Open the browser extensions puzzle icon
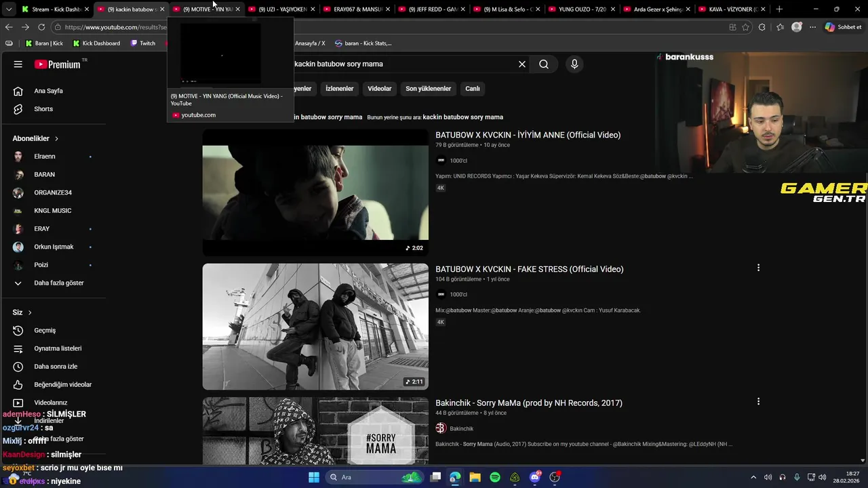This screenshot has height=488, width=868. pyautogui.click(x=762, y=27)
